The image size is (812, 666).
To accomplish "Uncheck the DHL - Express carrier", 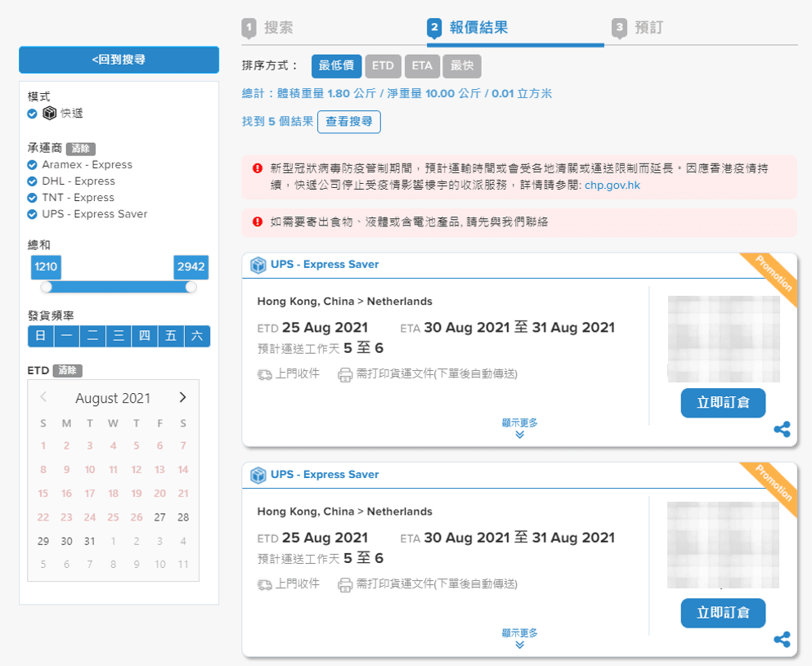I will coord(32,181).
